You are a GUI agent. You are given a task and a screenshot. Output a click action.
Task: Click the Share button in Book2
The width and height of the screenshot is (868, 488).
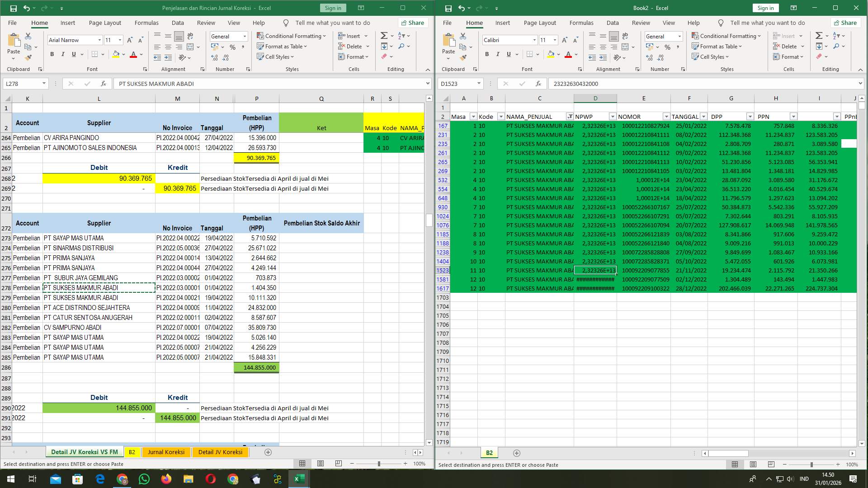click(x=845, y=23)
